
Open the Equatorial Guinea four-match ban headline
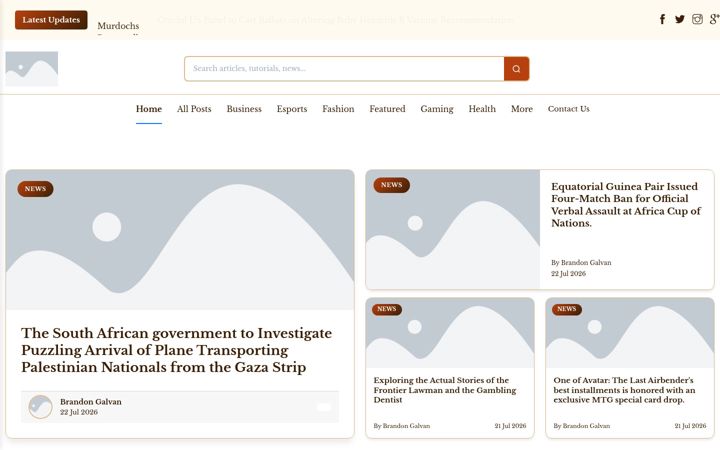(x=626, y=205)
